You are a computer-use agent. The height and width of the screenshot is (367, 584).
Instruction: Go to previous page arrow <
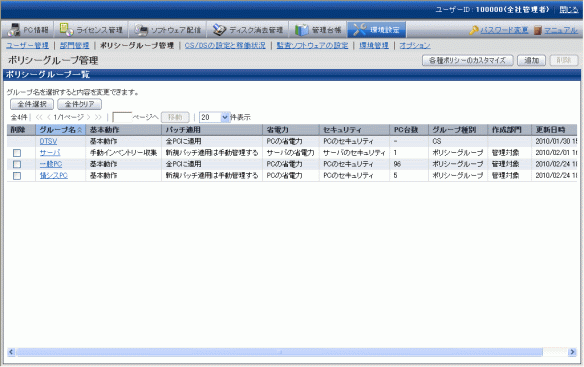coord(48,117)
